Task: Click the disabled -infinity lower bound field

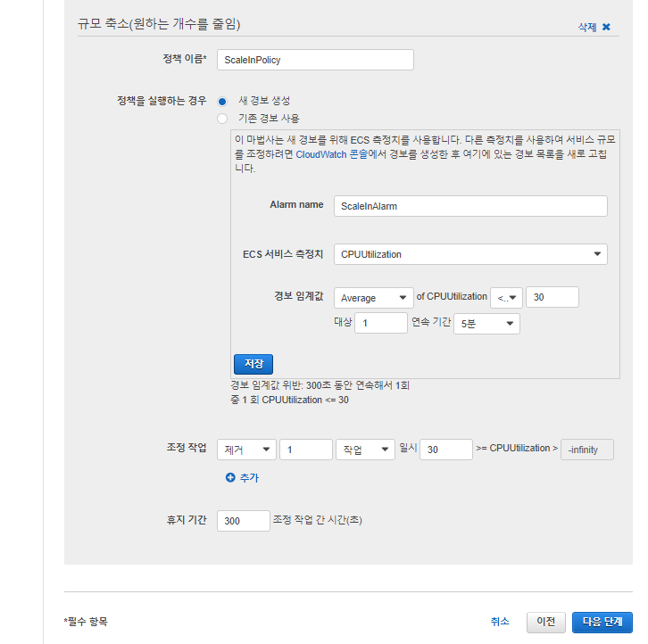Action: pos(587,450)
